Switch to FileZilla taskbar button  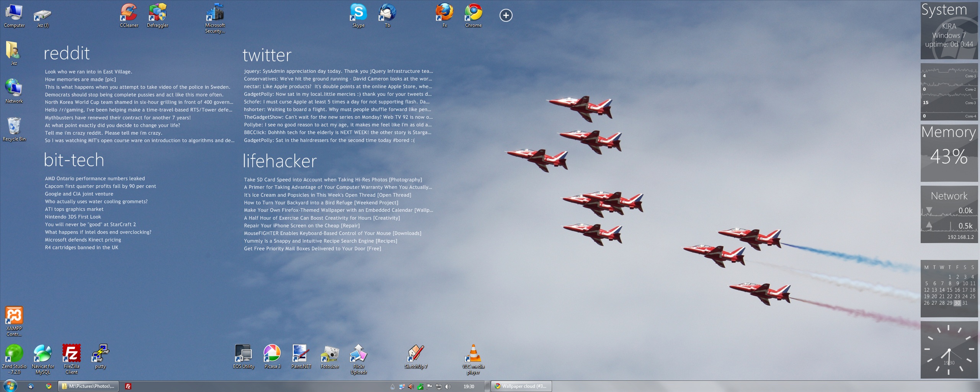[x=128, y=386]
